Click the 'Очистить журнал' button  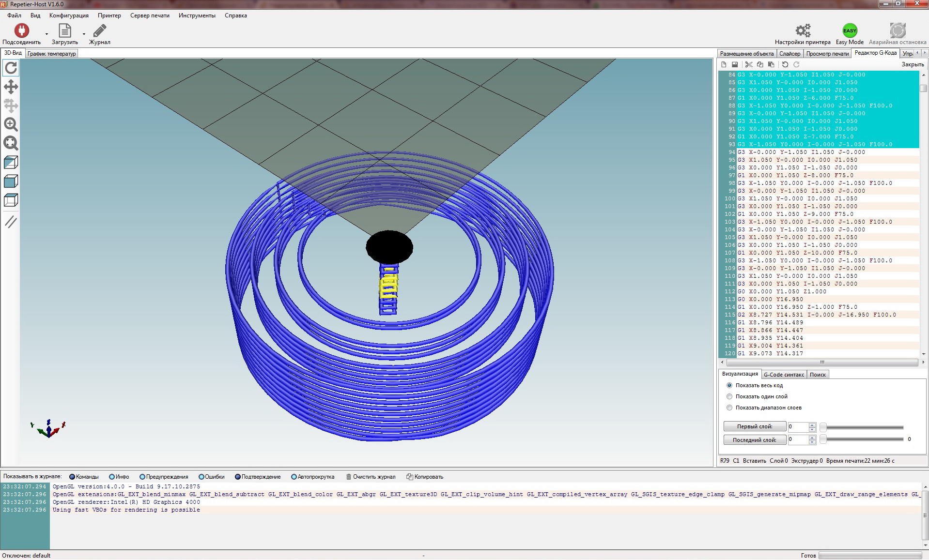(x=371, y=477)
